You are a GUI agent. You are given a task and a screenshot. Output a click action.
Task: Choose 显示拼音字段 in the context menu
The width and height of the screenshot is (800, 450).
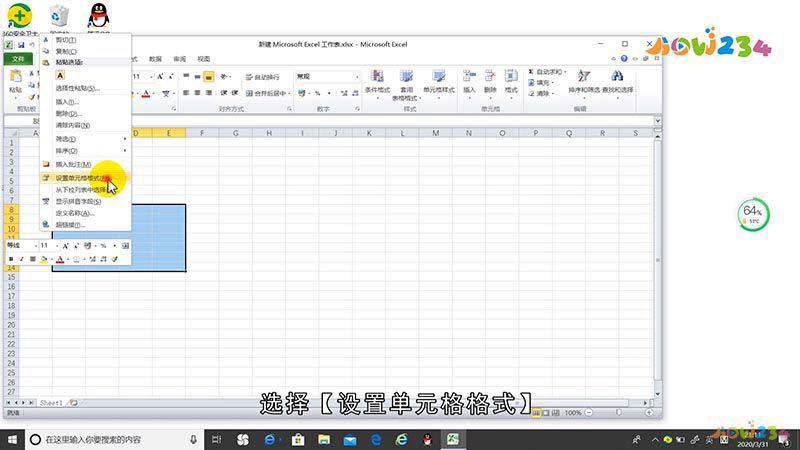[78, 202]
